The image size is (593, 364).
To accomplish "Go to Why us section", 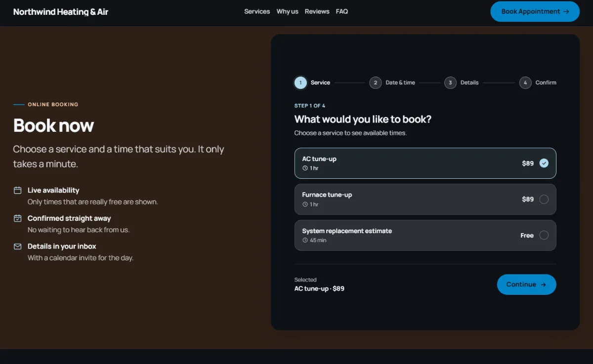I will click(x=288, y=11).
